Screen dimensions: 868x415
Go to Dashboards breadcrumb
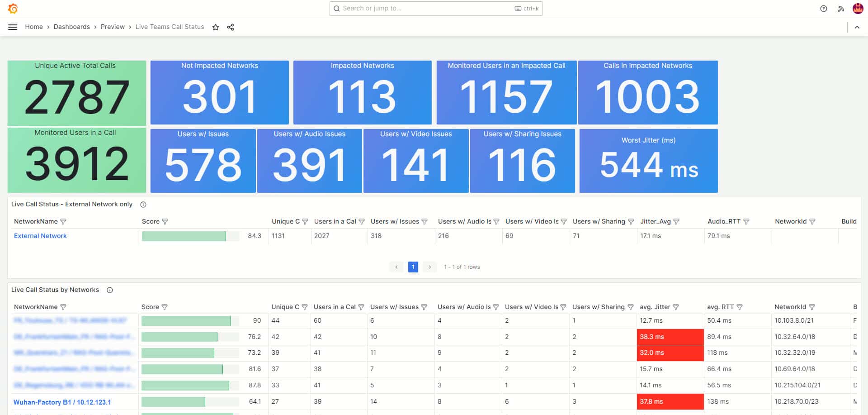[71, 27]
